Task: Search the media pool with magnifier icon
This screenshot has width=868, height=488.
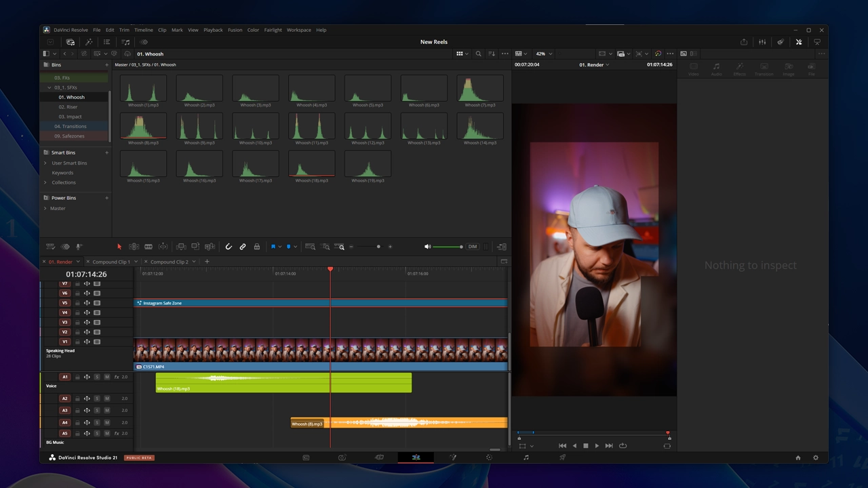Action: (478, 54)
